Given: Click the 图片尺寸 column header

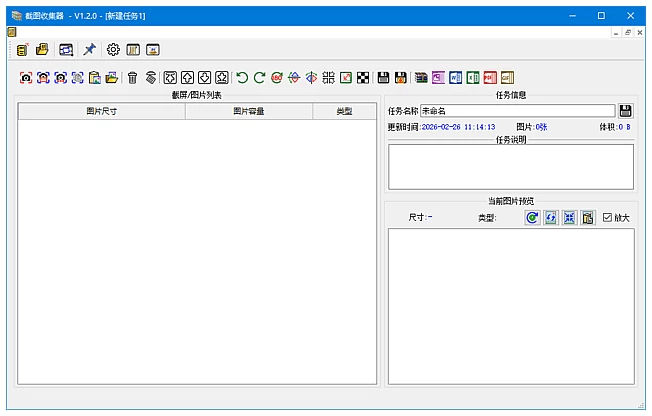Looking at the screenshot, I should [101, 112].
